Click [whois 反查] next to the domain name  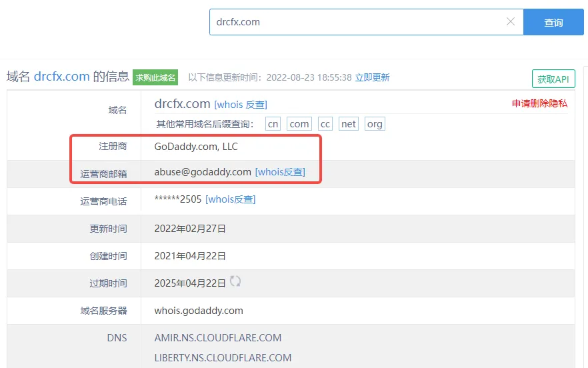(x=241, y=105)
